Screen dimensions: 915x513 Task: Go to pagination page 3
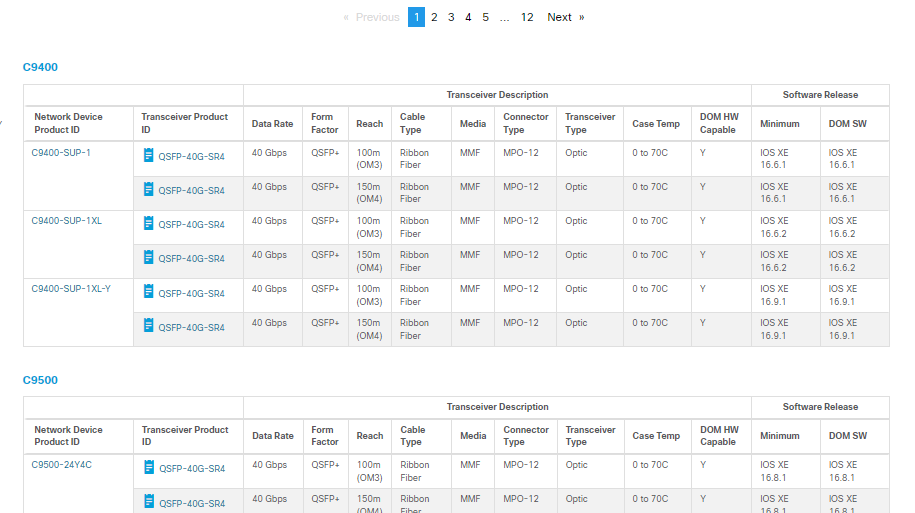pos(451,18)
